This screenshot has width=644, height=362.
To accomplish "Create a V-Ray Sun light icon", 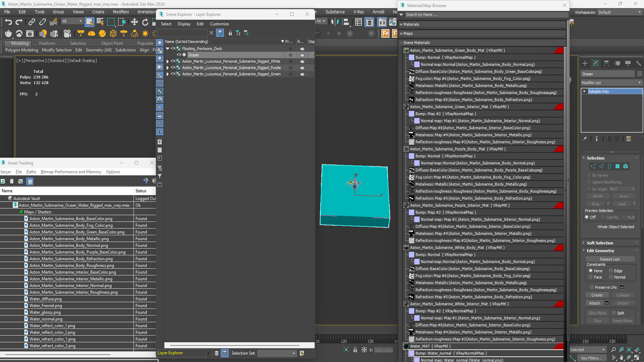I will (145, 34).
